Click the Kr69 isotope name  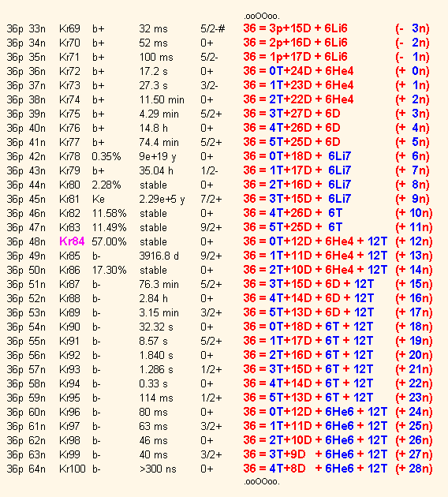click(x=69, y=29)
